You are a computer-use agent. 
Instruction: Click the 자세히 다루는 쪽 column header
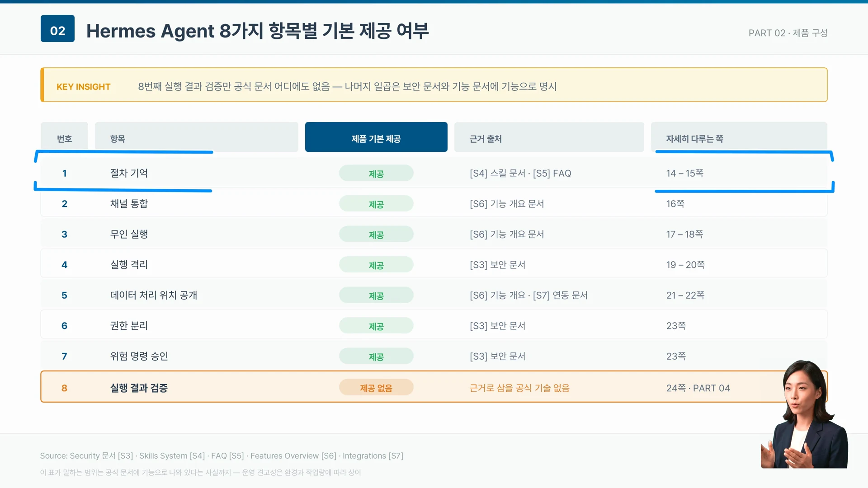click(739, 137)
